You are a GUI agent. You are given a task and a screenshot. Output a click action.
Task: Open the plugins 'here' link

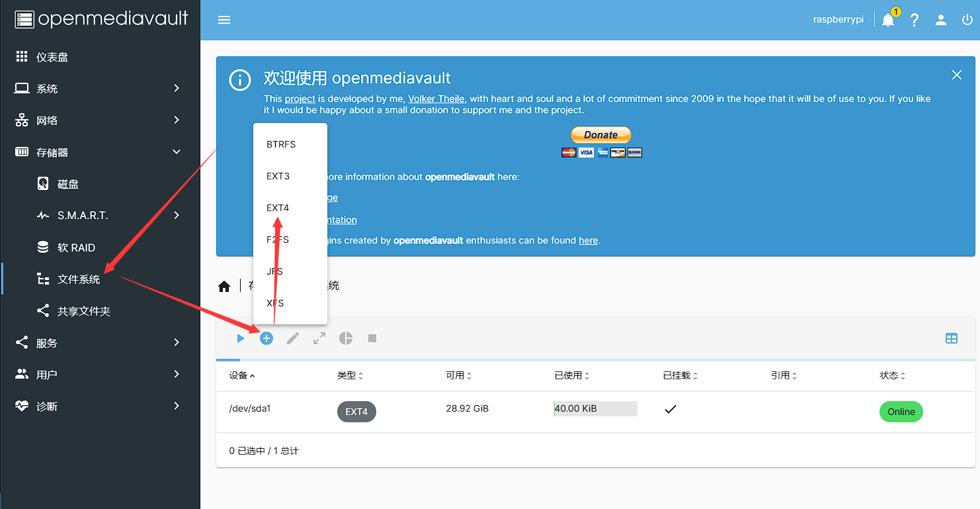[x=589, y=240]
